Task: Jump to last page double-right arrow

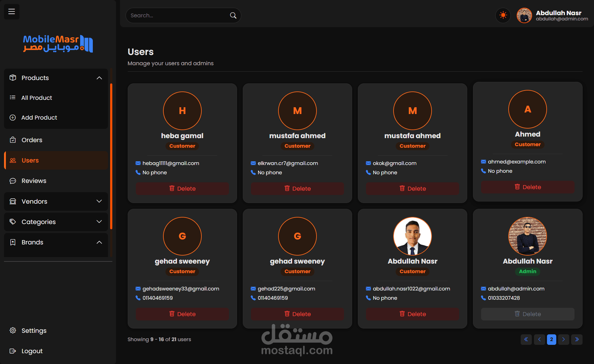Action: (577, 339)
